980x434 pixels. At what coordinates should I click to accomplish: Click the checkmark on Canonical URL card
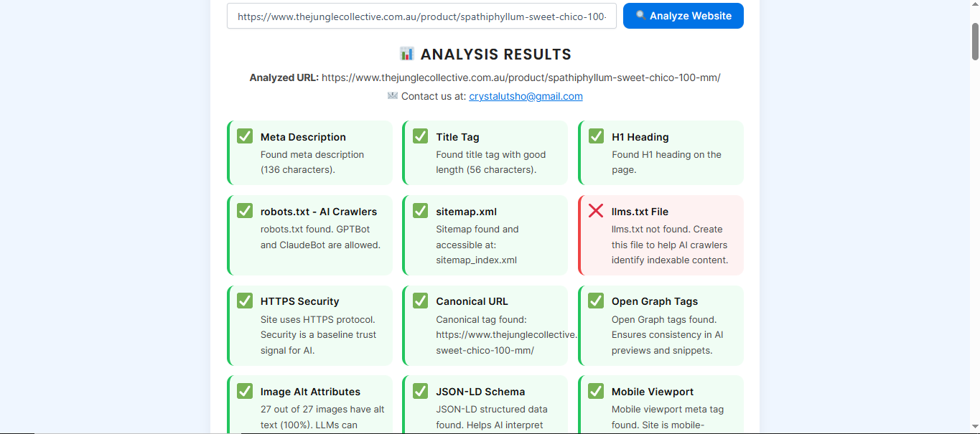click(420, 301)
